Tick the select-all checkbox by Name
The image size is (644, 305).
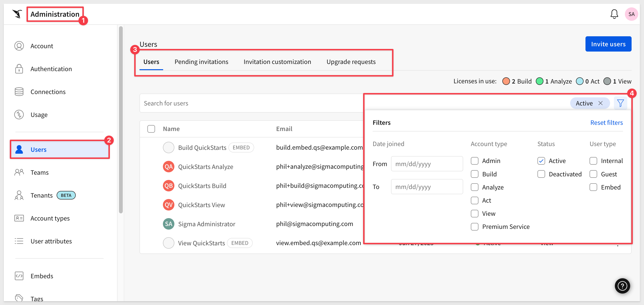point(151,129)
